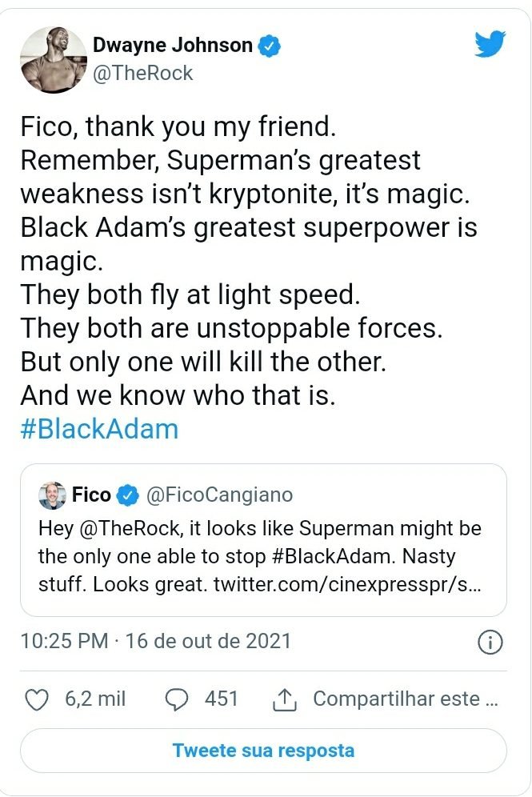Click the 6,2 mil likes count
Image resolution: width=532 pixels, height=797 pixels.
[95, 699]
